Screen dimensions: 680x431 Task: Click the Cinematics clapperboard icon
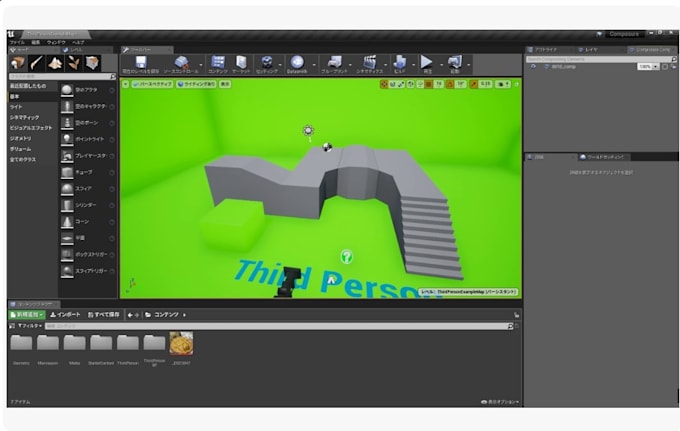(370, 62)
